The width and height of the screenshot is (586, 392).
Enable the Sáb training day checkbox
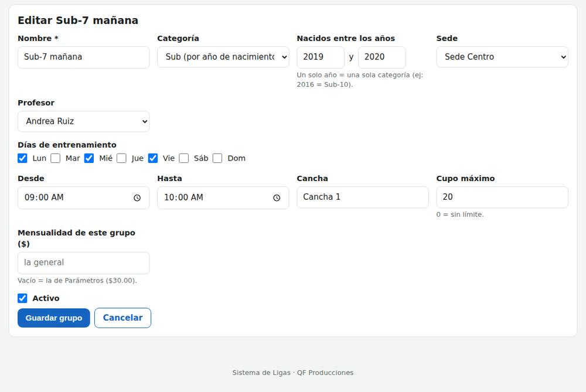click(x=184, y=158)
